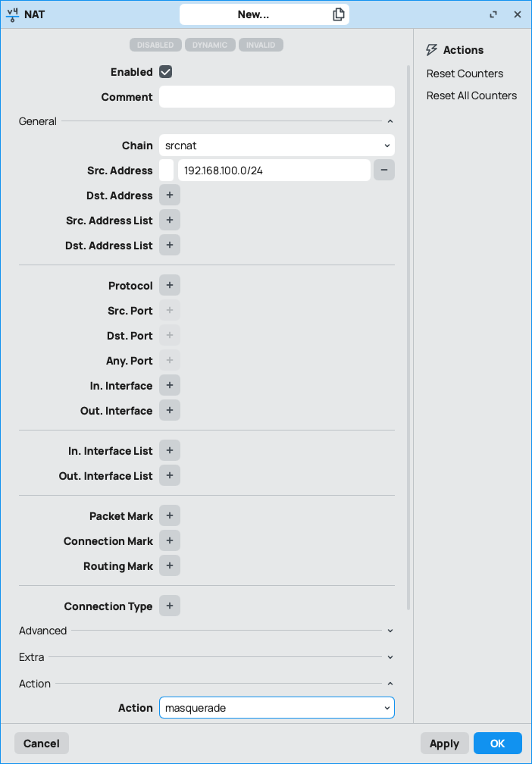Toggle the INVALID flag chip
Screen dimensions: 532x764
[x=261, y=45]
